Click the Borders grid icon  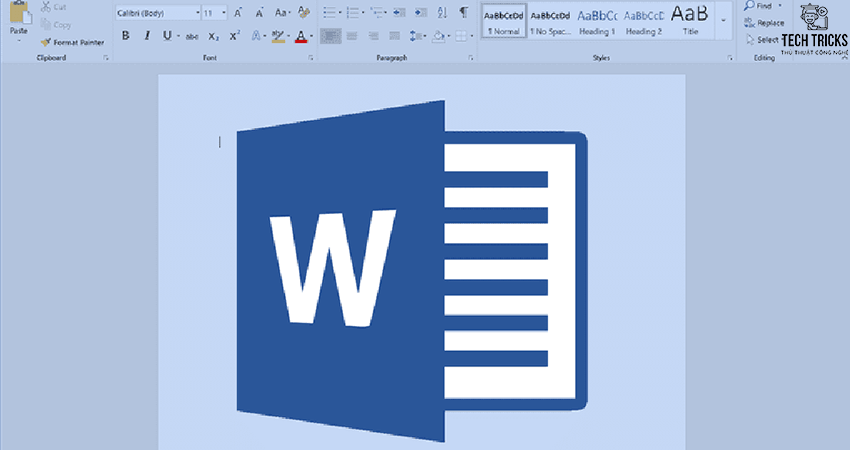(x=461, y=36)
